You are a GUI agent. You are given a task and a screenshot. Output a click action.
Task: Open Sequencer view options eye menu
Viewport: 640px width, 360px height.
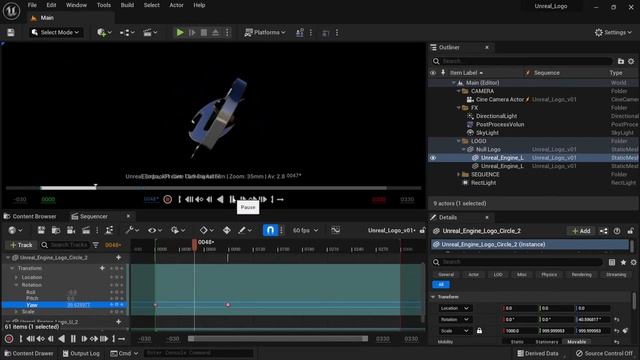(x=154, y=231)
